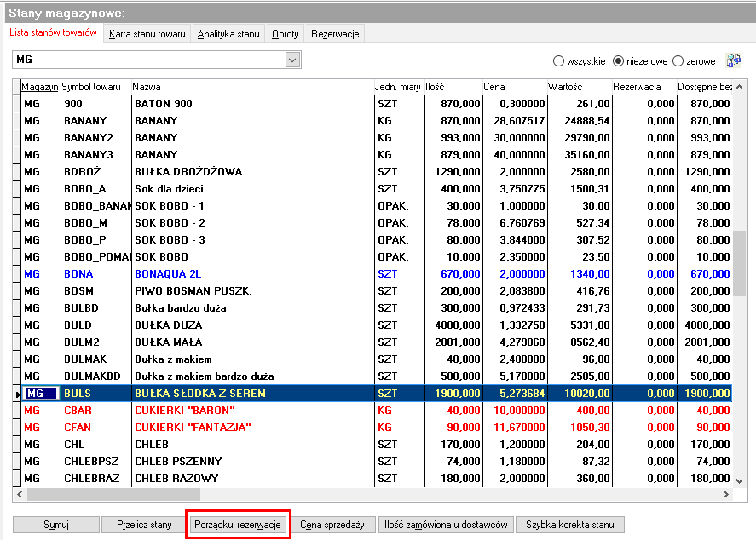Click the horizontal scrollbar right arrow
Screen dimensions: 756x540
(x=725, y=494)
